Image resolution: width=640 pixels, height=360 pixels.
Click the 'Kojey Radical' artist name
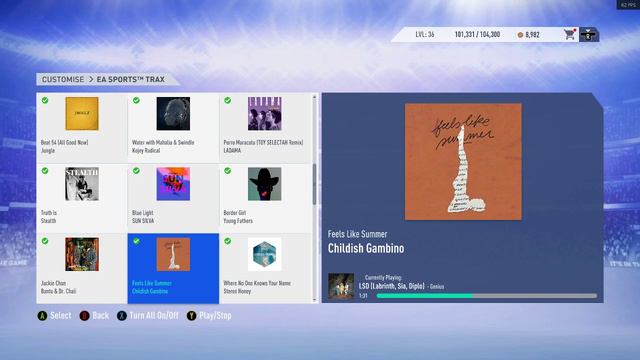(146, 151)
